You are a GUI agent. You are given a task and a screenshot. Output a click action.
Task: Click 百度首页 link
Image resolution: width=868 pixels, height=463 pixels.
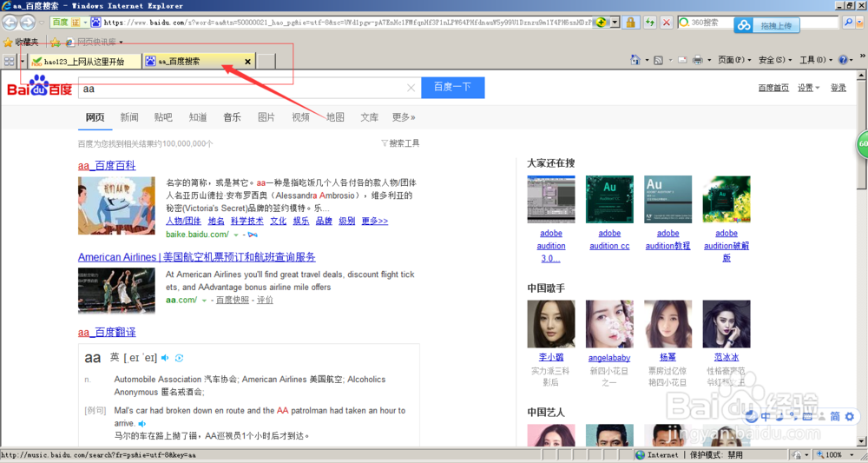(x=773, y=88)
